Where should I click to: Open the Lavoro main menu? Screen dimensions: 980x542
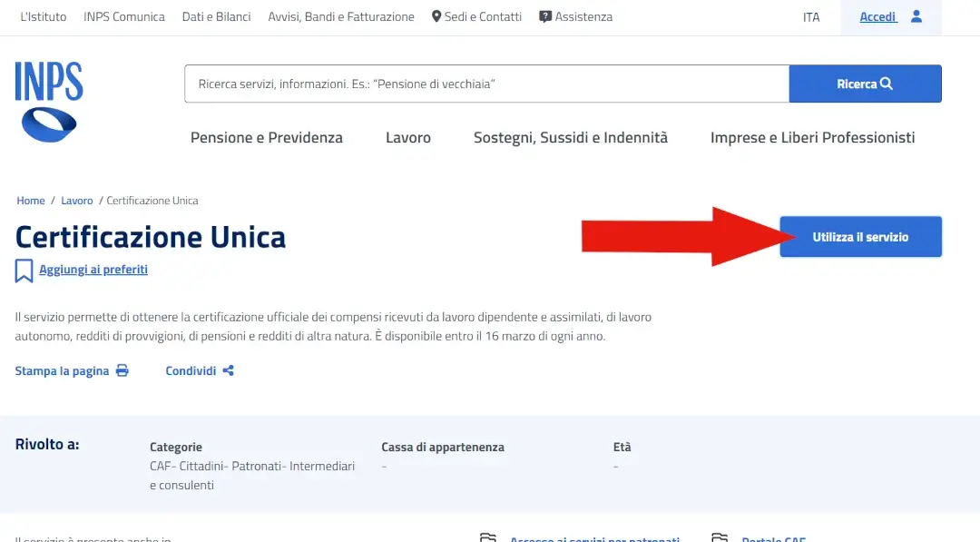(408, 137)
